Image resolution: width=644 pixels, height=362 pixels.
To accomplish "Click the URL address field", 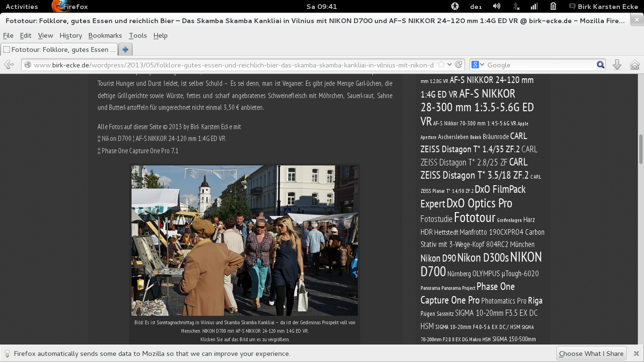I will tap(234, 65).
